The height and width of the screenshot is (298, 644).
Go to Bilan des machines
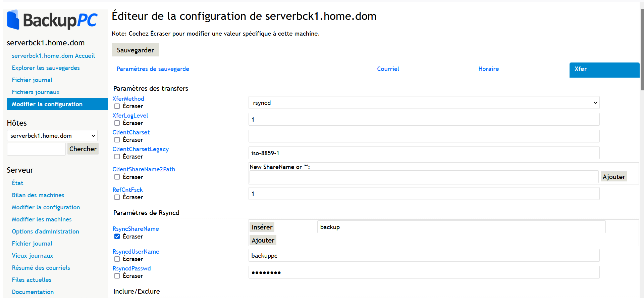pyautogui.click(x=38, y=195)
